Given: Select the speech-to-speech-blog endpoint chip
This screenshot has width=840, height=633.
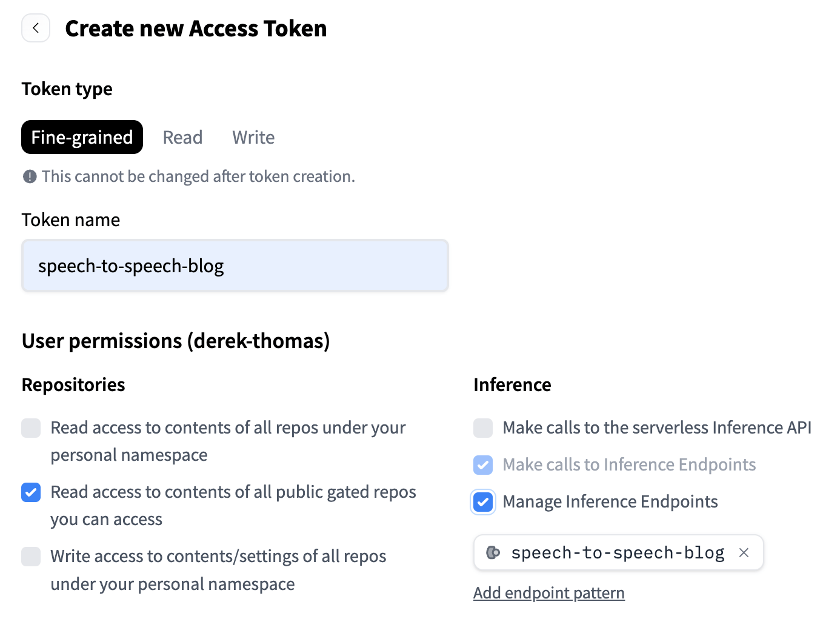Looking at the screenshot, I should [x=618, y=552].
